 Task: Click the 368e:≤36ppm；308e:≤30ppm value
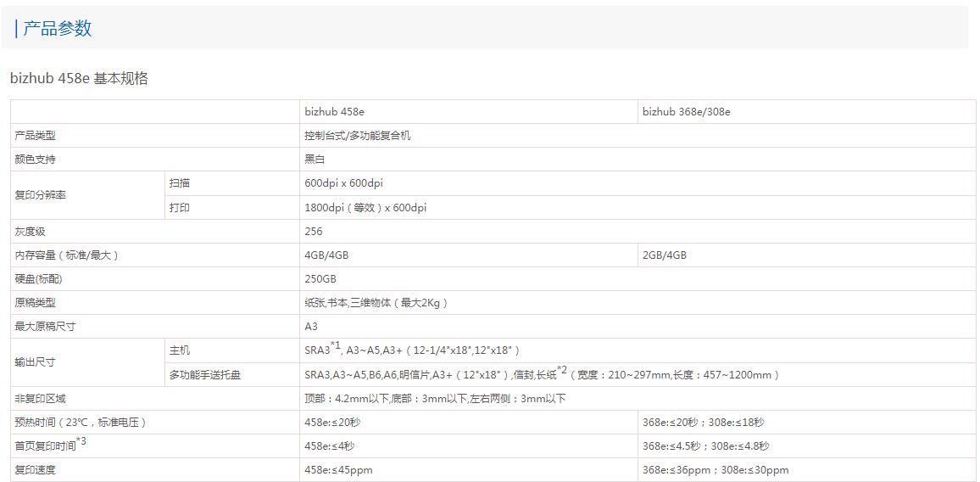click(716, 469)
